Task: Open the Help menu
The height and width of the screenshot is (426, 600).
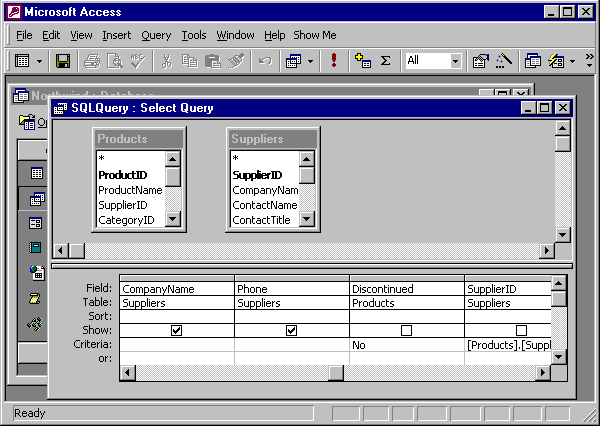Action: click(x=274, y=35)
